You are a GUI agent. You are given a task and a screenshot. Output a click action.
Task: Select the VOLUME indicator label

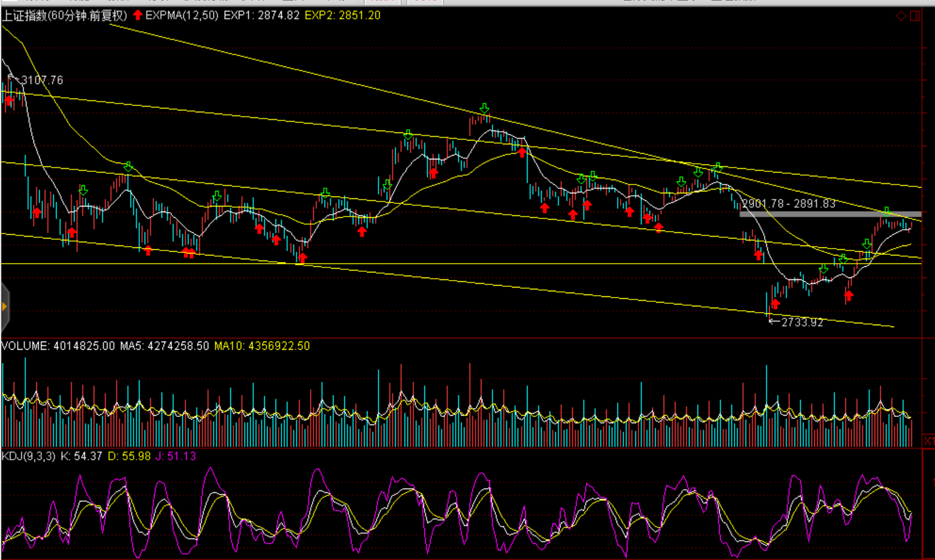[25, 346]
